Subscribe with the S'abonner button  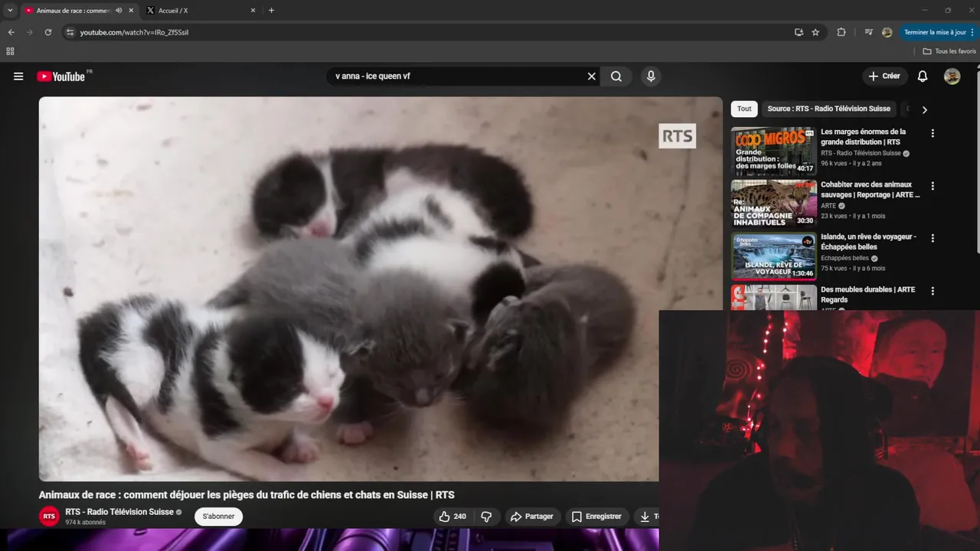(x=218, y=517)
